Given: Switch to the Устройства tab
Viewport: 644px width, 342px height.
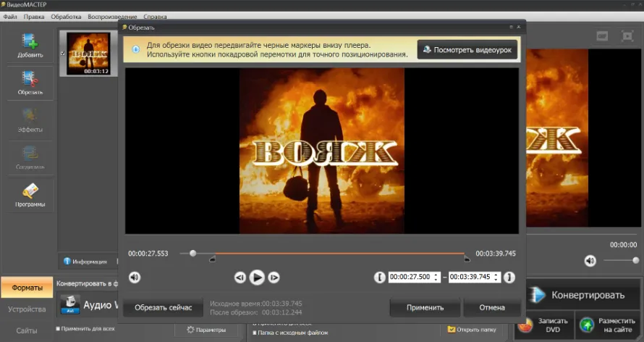Looking at the screenshot, I should pyautogui.click(x=27, y=309).
